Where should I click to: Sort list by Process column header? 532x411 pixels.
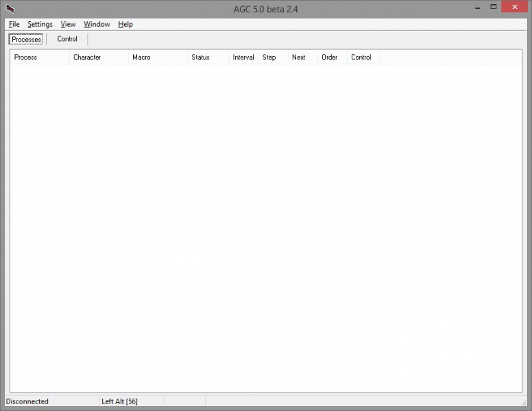point(40,58)
